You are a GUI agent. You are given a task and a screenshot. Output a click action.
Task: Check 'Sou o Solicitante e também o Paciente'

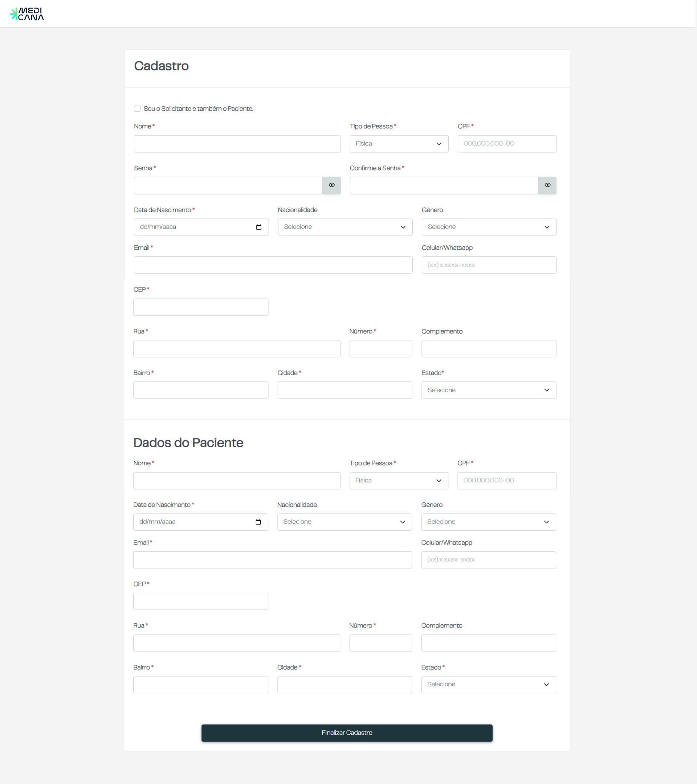pyautogui.click(x=137, y=109)
